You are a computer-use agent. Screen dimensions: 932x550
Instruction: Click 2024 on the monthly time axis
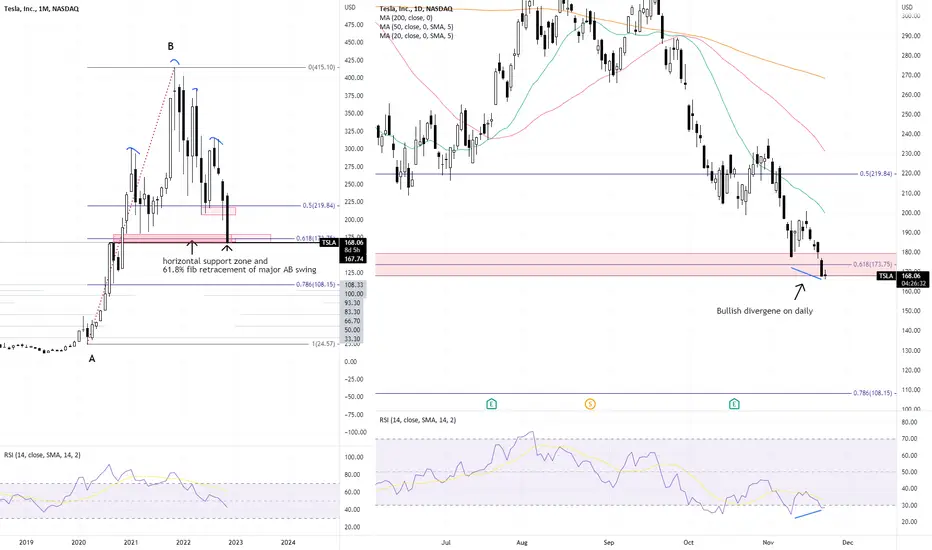coord(288,542)
